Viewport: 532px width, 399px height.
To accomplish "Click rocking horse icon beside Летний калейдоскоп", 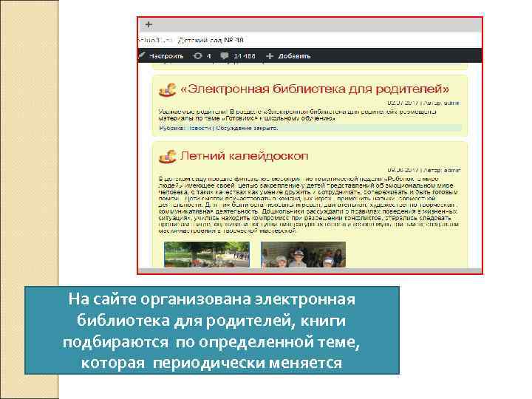I will (168, 157).
